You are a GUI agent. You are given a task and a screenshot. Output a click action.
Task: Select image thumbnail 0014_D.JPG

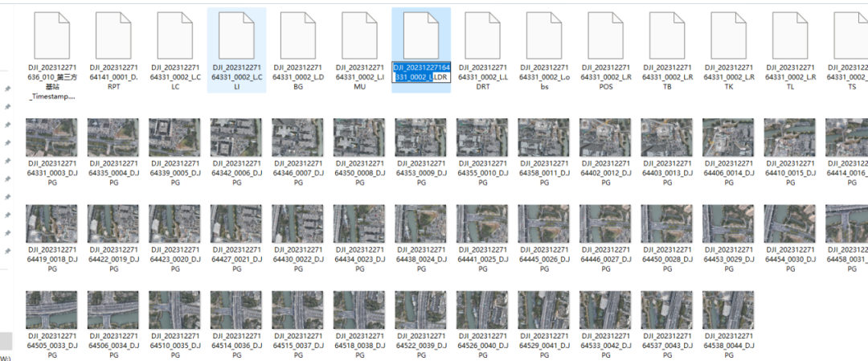tap(728, 137)
